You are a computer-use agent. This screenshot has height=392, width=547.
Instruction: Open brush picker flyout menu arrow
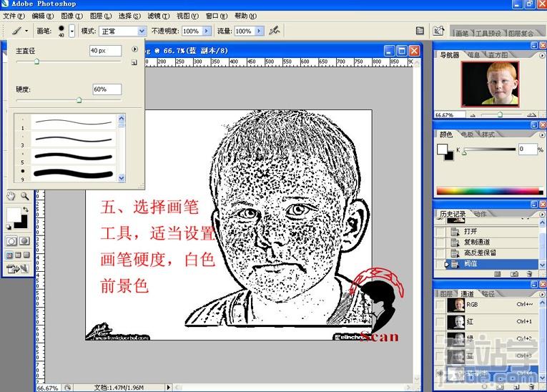point(134,49)
